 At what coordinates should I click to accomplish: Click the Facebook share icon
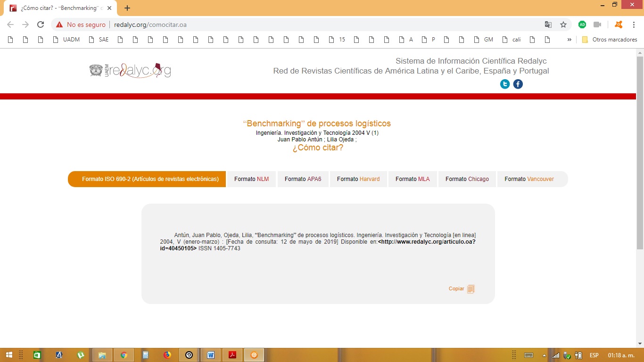pyautogui.click(x=518, y=84)
